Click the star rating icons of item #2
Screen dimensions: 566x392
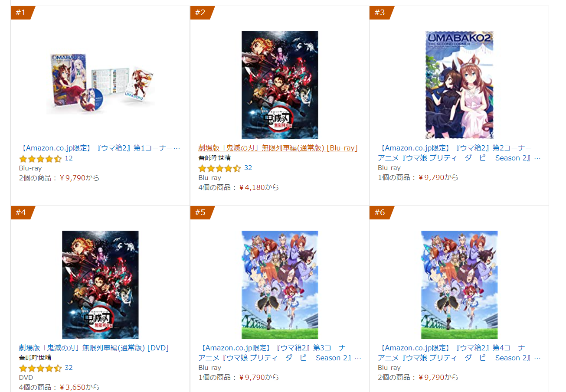click(x=219, y=168)
